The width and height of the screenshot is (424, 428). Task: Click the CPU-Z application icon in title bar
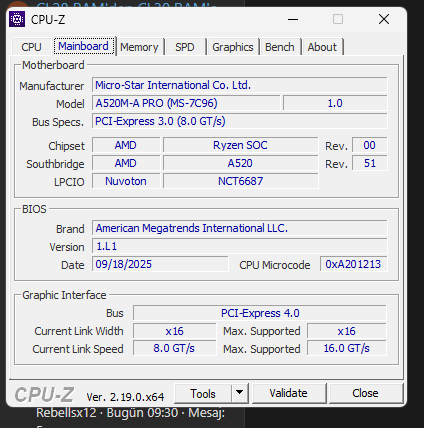[17, 19]
